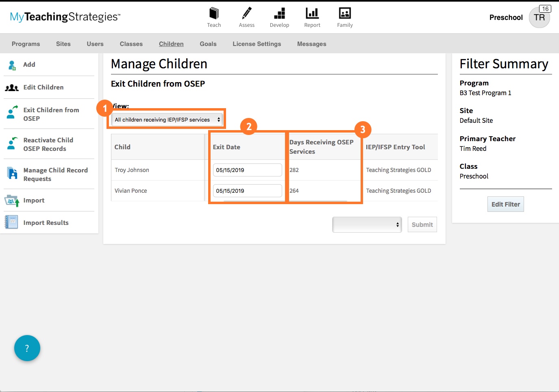
Task: Go to the Messages tab
Action: pyautogui.click(x=311, y=44)
